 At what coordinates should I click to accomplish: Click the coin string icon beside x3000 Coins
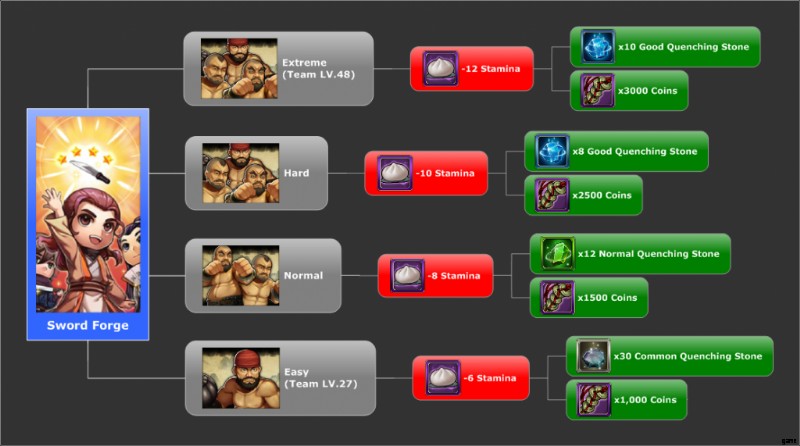[597, 90]
